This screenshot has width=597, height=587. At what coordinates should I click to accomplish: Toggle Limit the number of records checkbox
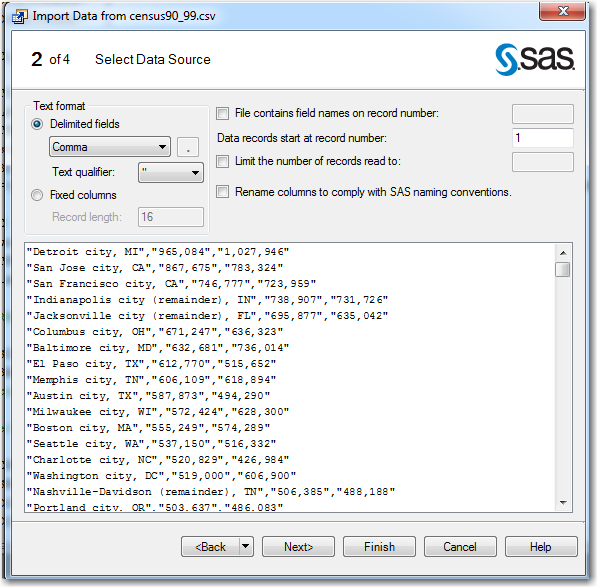(222, 161)
